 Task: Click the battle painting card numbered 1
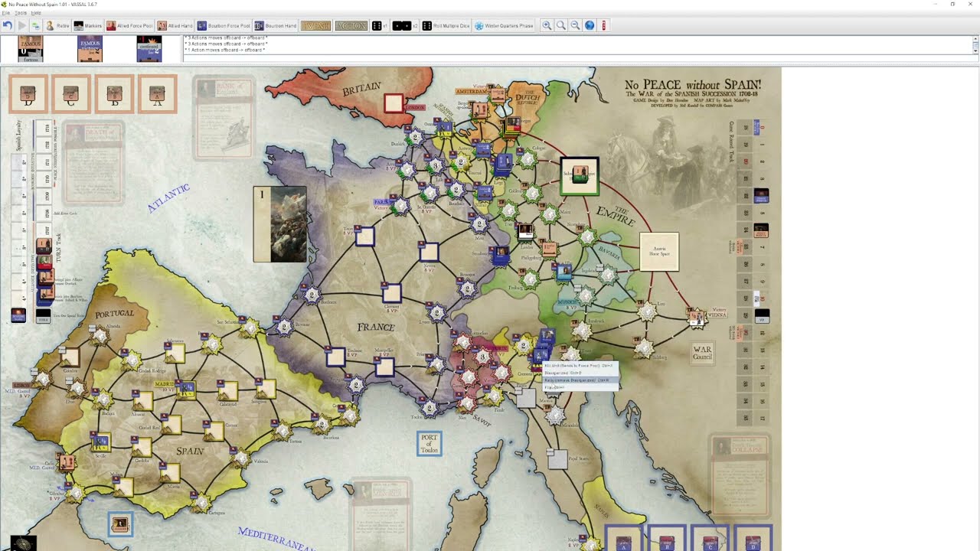280,224
